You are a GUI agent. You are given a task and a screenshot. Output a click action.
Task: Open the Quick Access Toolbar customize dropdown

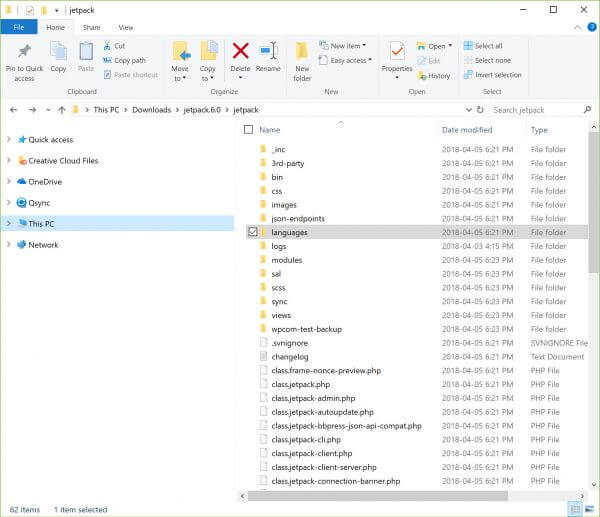(57, 10)
